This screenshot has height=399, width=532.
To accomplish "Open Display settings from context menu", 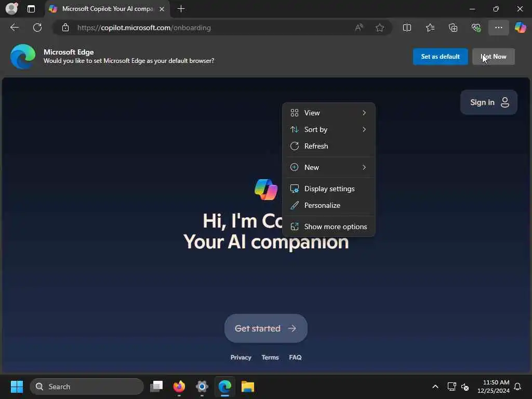I will pos(328,189).
